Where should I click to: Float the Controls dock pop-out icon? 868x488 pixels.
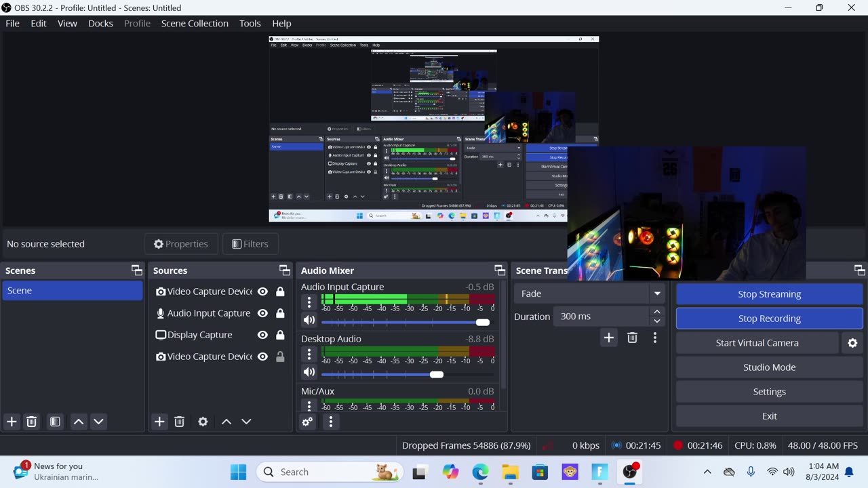[x=859, y=270]
